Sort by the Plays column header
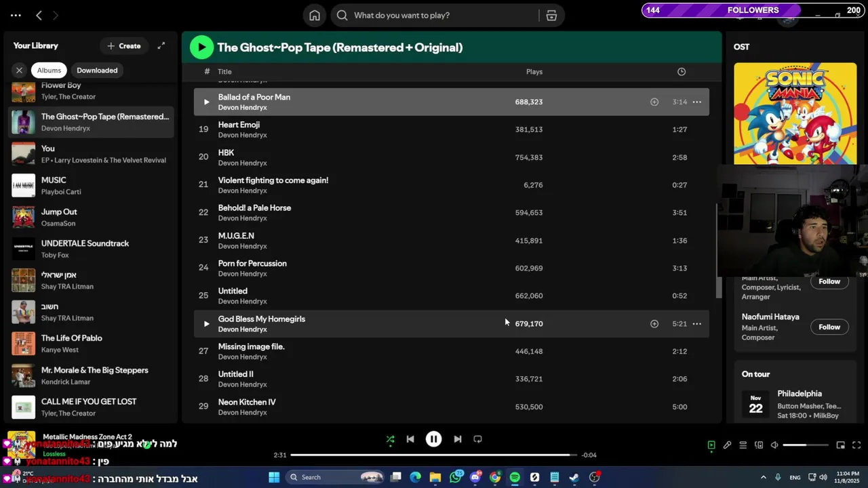 (x=534, y=72)
